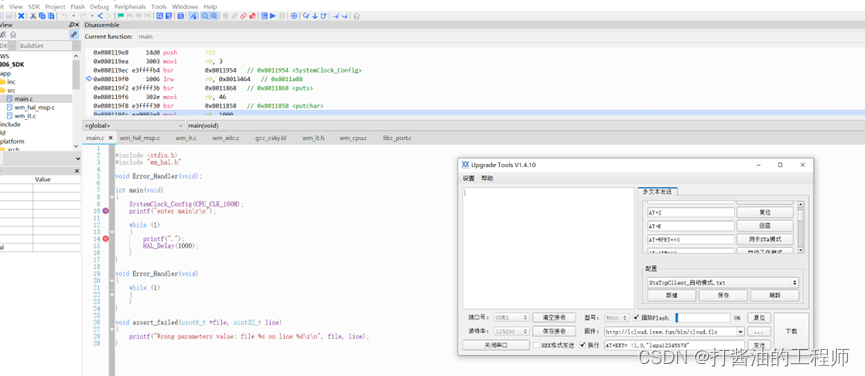Click the Step Into down-arrow icon
This screenshot has height=376, width=865.
point(314,16)
